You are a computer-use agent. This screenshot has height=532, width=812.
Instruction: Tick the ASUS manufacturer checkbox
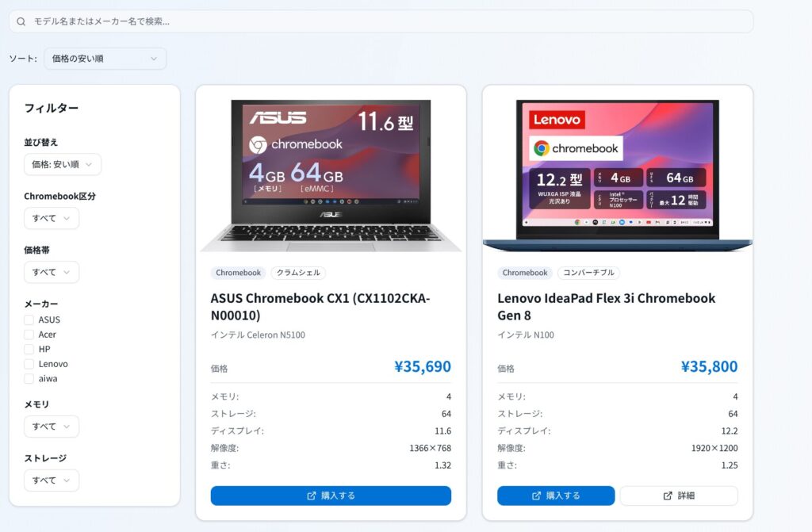click(29, 320)
